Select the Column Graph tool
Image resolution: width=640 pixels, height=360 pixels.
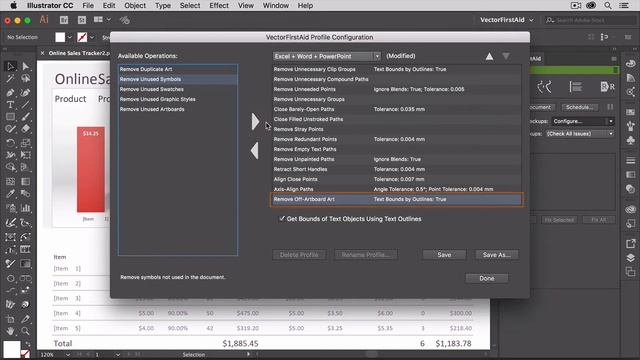pyautogui.click(x=26, y=208)
